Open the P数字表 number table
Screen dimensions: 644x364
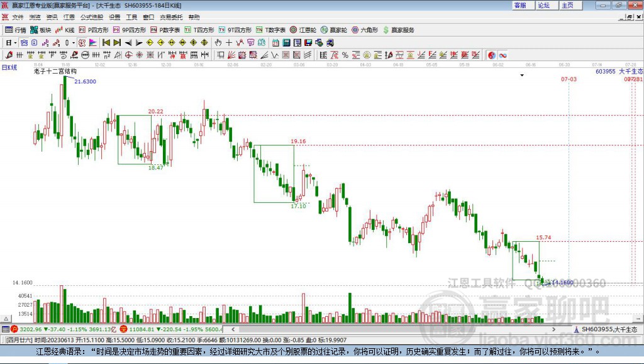tap(165, 30)
